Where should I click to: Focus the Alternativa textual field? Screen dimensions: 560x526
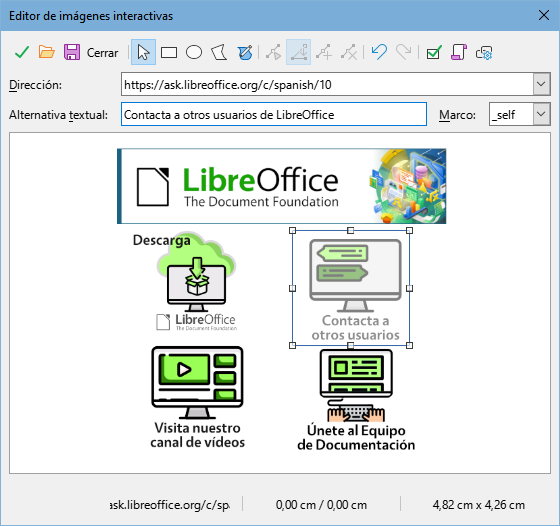coord(274,114)
